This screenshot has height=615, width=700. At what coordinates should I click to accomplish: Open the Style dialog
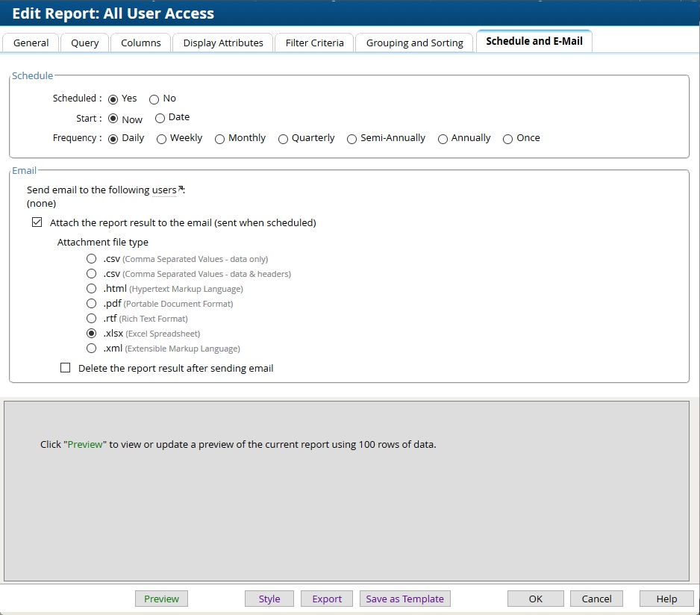coord(269,598)
